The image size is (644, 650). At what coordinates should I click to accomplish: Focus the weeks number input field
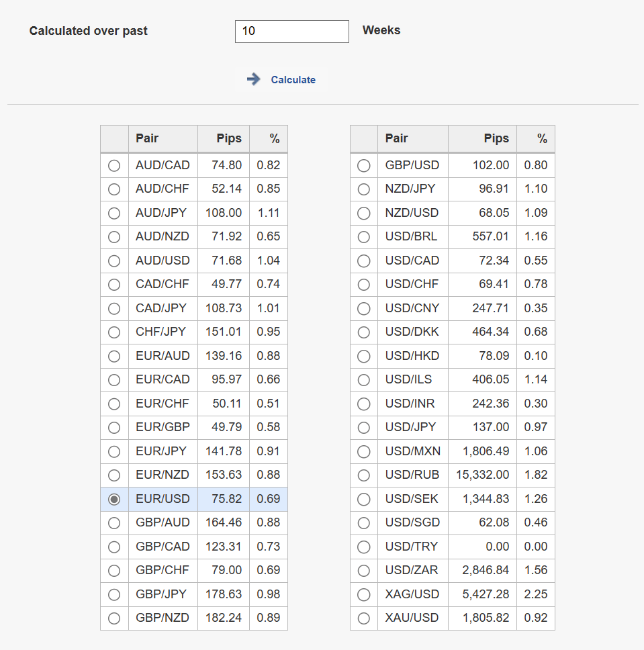[292, 31]
